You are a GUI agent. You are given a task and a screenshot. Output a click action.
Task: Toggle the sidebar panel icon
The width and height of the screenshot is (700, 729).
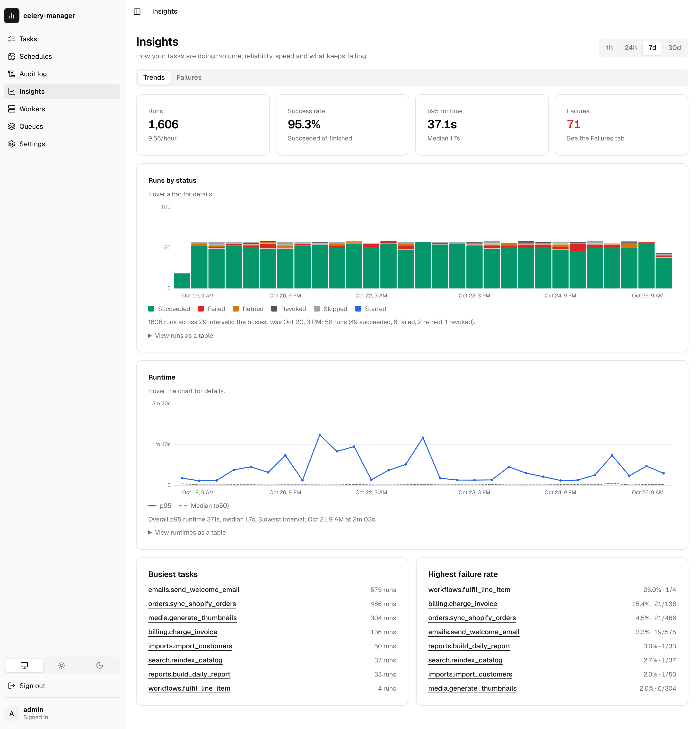coord(137,11)
